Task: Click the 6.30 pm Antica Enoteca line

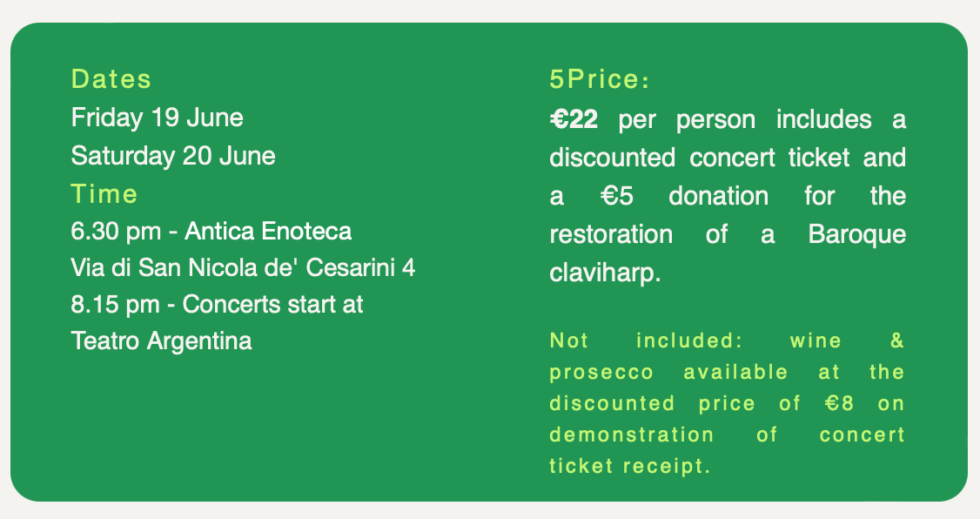Action: coord(211,232)
